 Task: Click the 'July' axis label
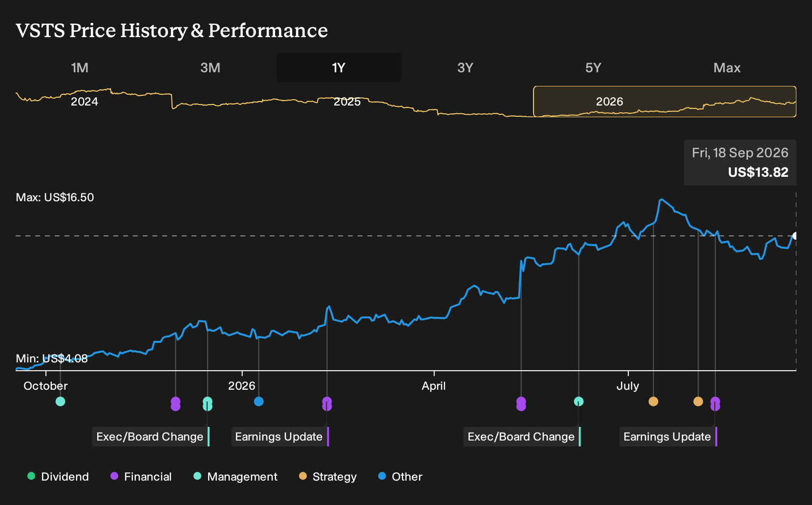628,386
